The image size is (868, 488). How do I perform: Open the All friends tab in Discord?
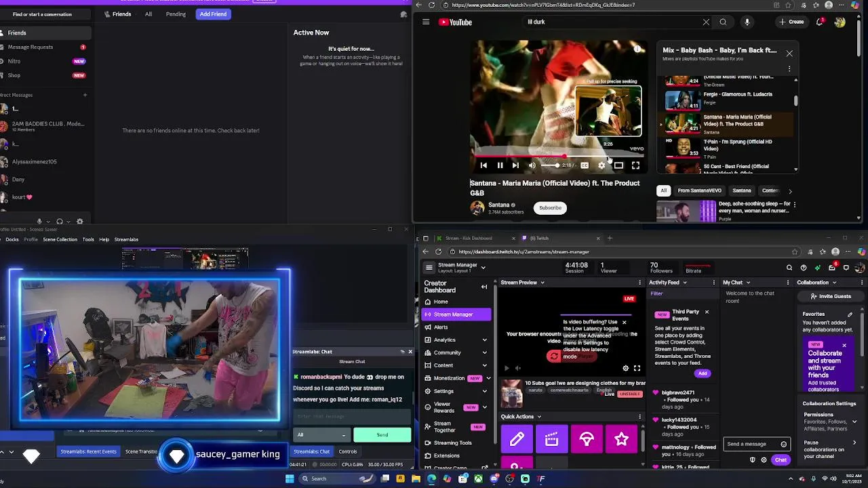click(x=149, y=14)
